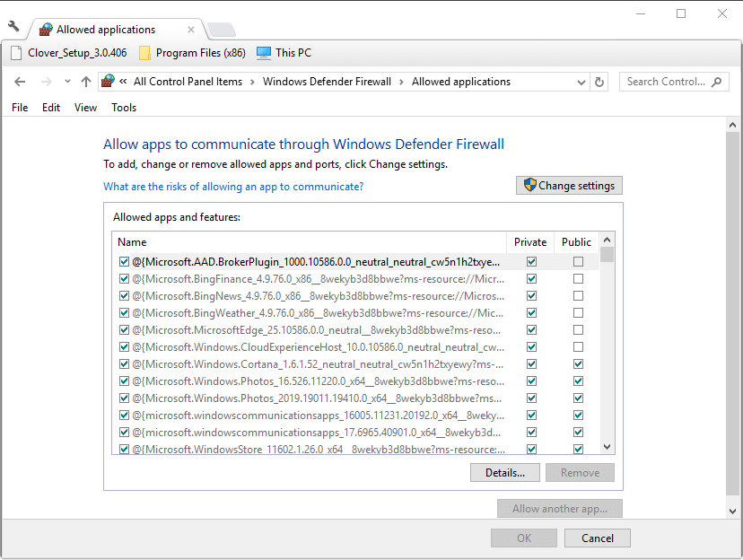
Task: Click the firewall icon on Allowed applications tab
Action: click(x=46, y=30)
